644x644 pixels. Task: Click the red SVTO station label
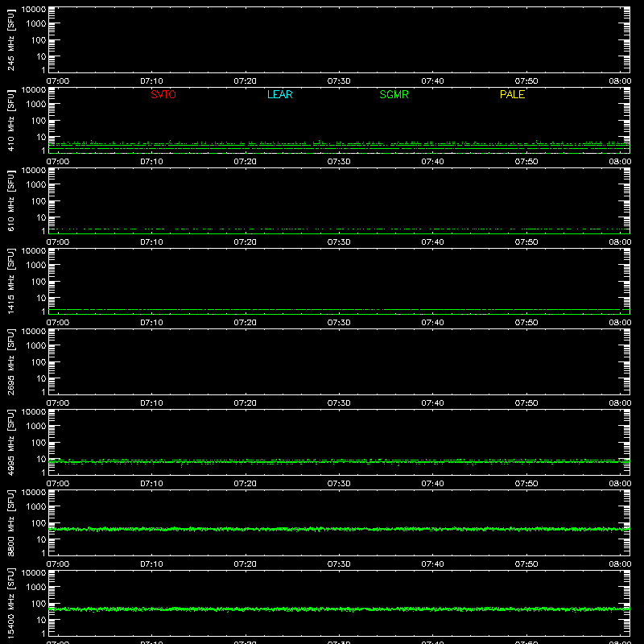coord(163,94)
